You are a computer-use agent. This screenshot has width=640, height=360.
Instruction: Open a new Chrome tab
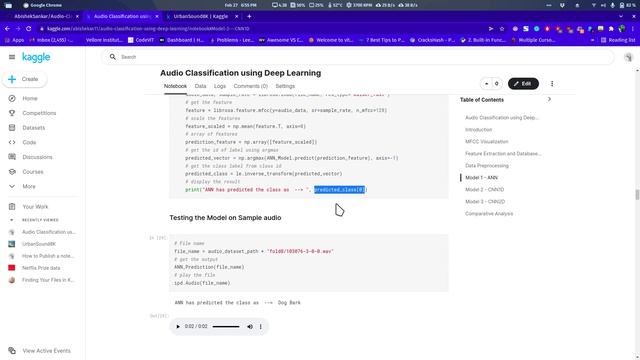[249, 16]
